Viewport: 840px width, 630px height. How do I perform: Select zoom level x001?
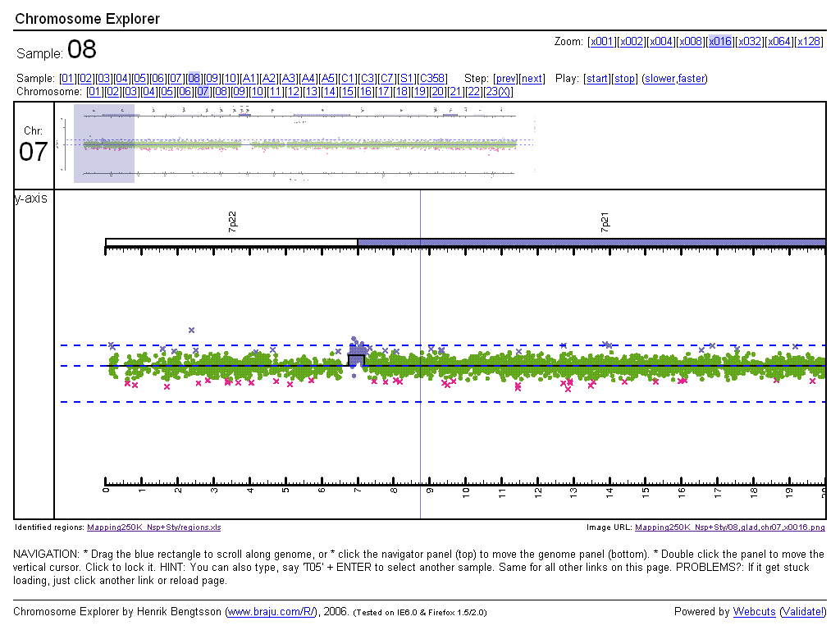click(602, 42)
